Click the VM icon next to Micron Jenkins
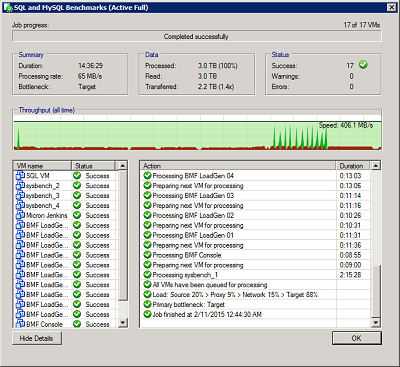The height and width of the screenshot is (367, 400). [x=20, y=215]
